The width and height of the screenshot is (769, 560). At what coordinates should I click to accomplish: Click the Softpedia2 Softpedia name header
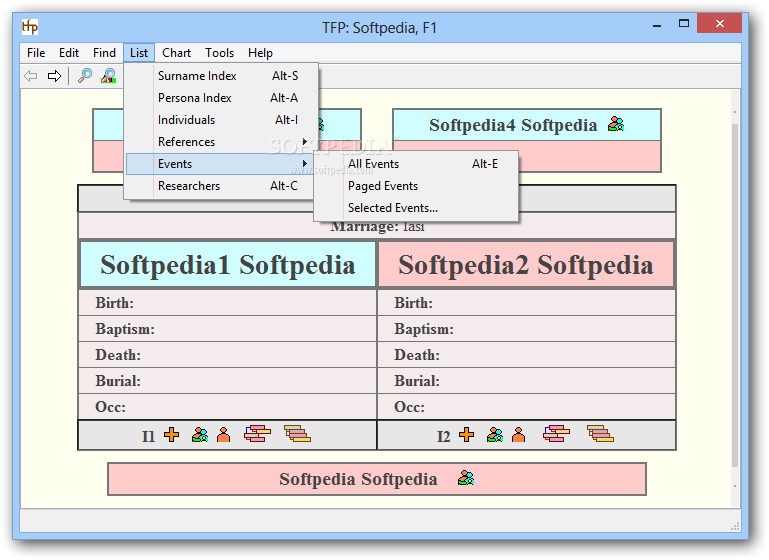(526, 265)
